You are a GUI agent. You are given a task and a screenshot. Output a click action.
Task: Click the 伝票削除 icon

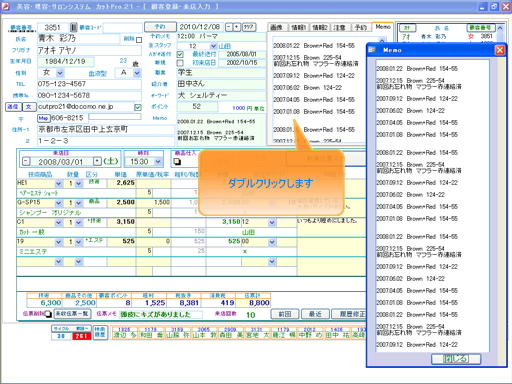click(48, 314)
